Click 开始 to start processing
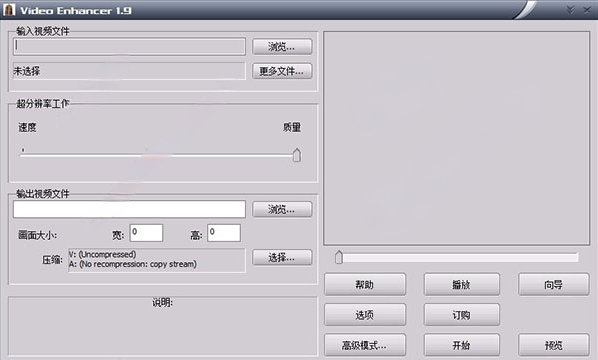 point(461,345)
